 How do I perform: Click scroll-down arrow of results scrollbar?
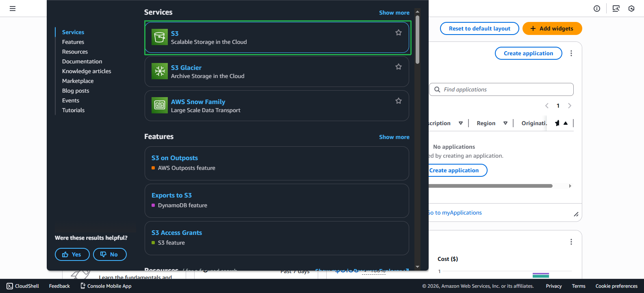417,267
